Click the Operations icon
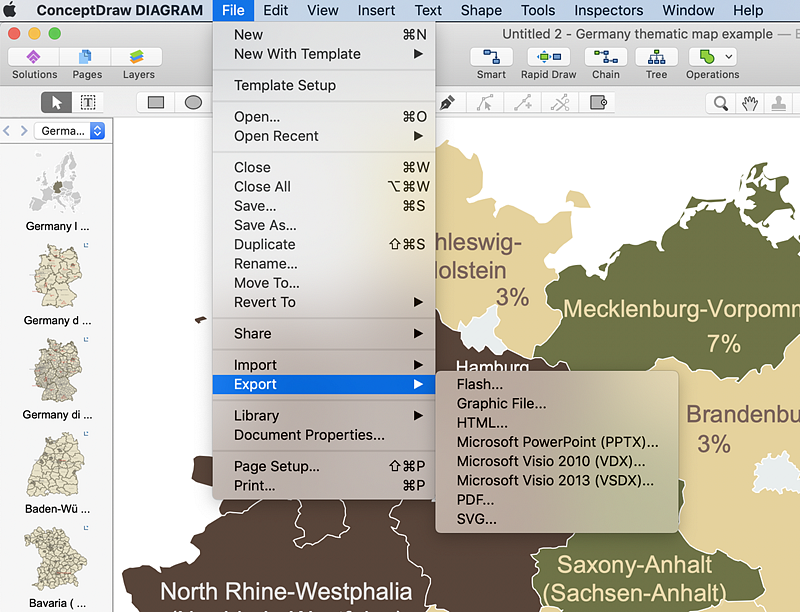 click(707, 57)
